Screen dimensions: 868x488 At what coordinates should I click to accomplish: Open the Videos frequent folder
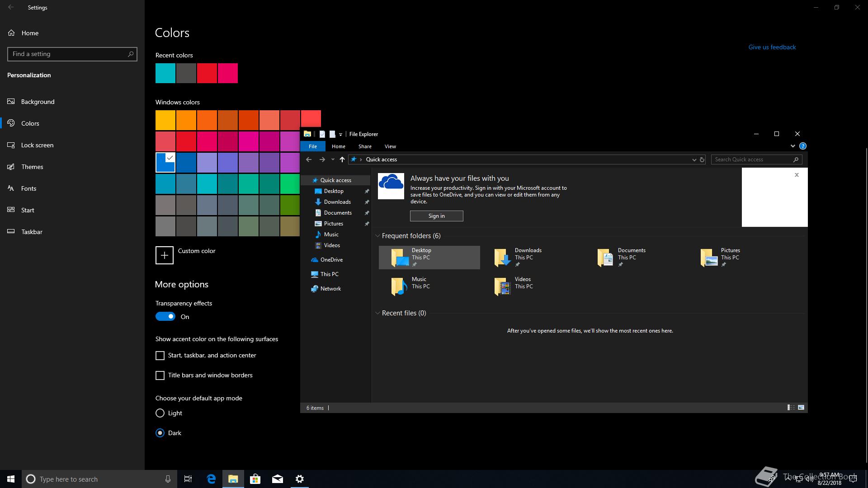click(x=533, y=286)
